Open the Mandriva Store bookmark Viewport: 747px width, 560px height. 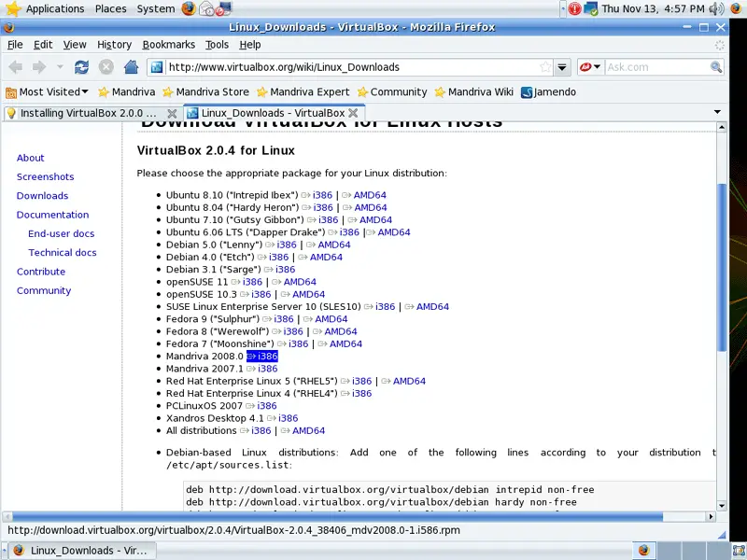coord(205,91)
